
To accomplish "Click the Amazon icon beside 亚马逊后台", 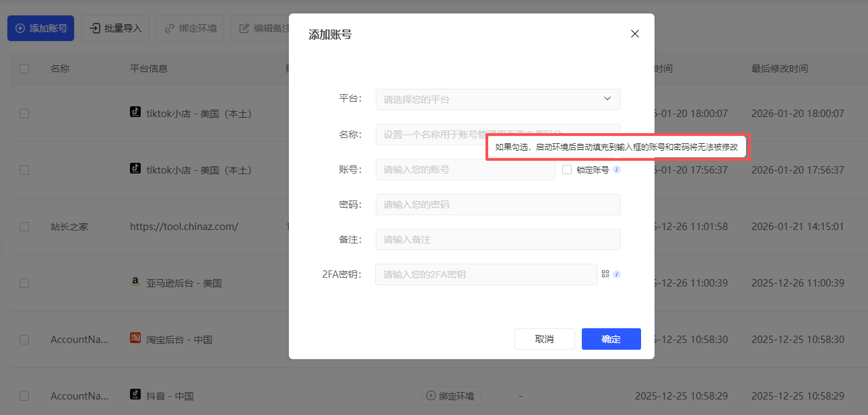I will pyautogui.click(x=135, y=282).
